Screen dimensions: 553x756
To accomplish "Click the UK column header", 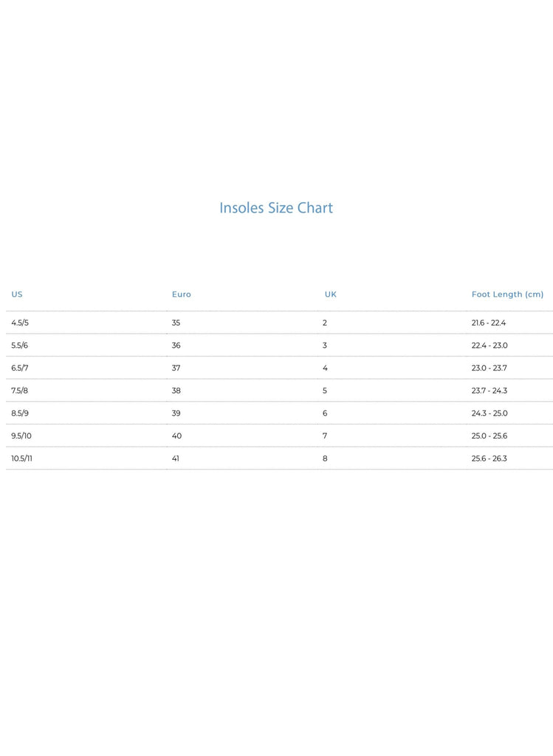I will click(x=331, y=295).
